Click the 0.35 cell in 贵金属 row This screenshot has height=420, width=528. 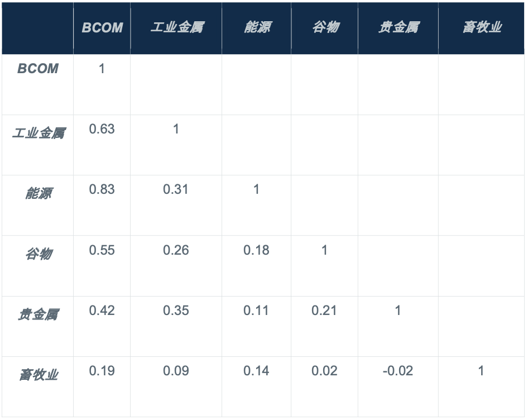click(176, 310)
